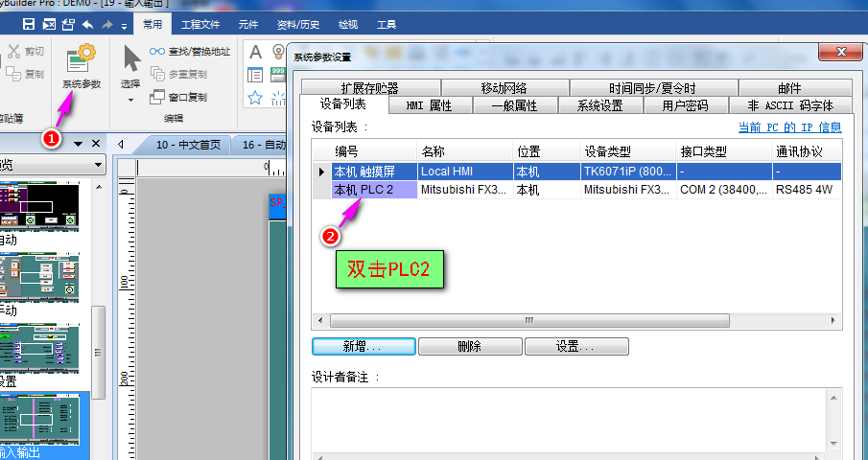Click the star icon in object gallery

[255, 97]
